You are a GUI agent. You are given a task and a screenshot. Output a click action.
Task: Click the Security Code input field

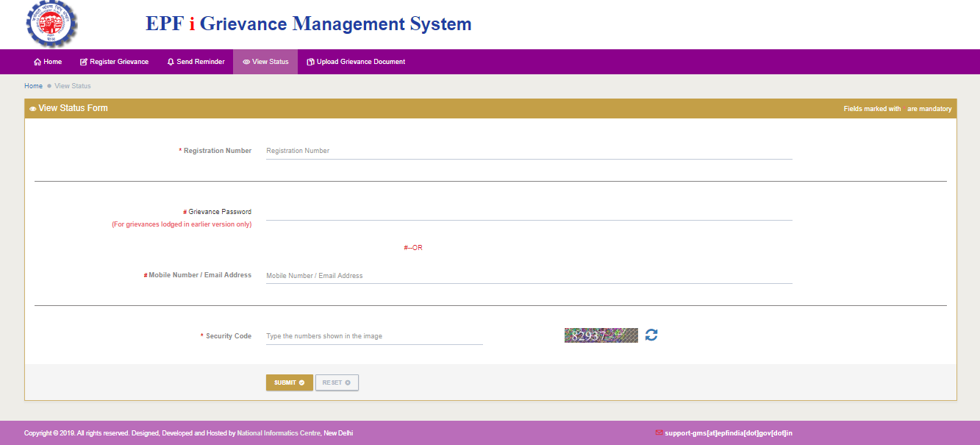374,336
